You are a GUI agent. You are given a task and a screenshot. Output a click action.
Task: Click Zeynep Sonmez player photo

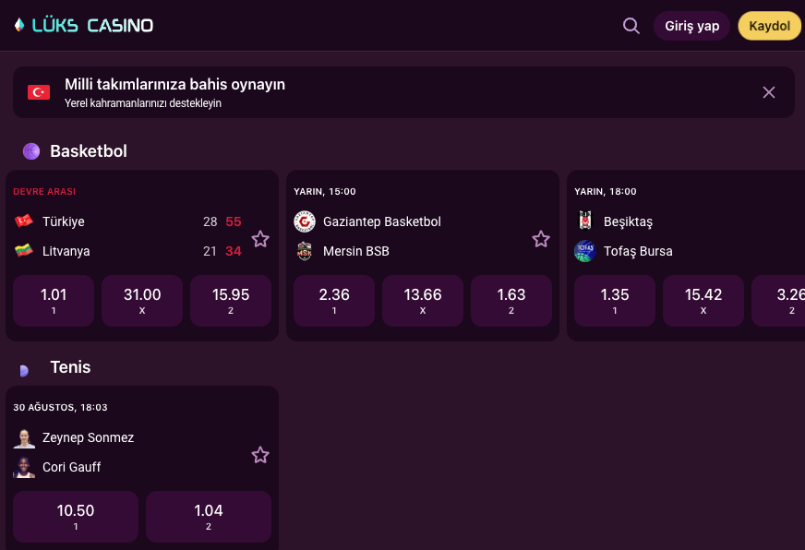(x=24, y=438)
